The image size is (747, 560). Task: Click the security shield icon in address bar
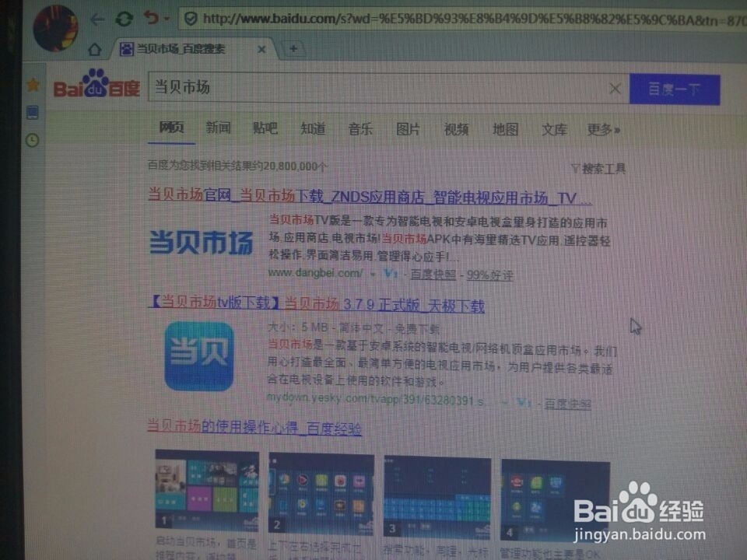pyautogui.click(x=191, y=19)
